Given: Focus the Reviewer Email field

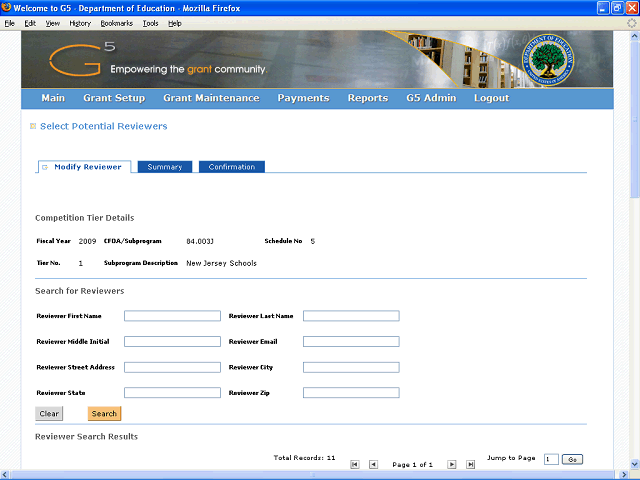Looking at the screenshot, I should pos(351,341).
